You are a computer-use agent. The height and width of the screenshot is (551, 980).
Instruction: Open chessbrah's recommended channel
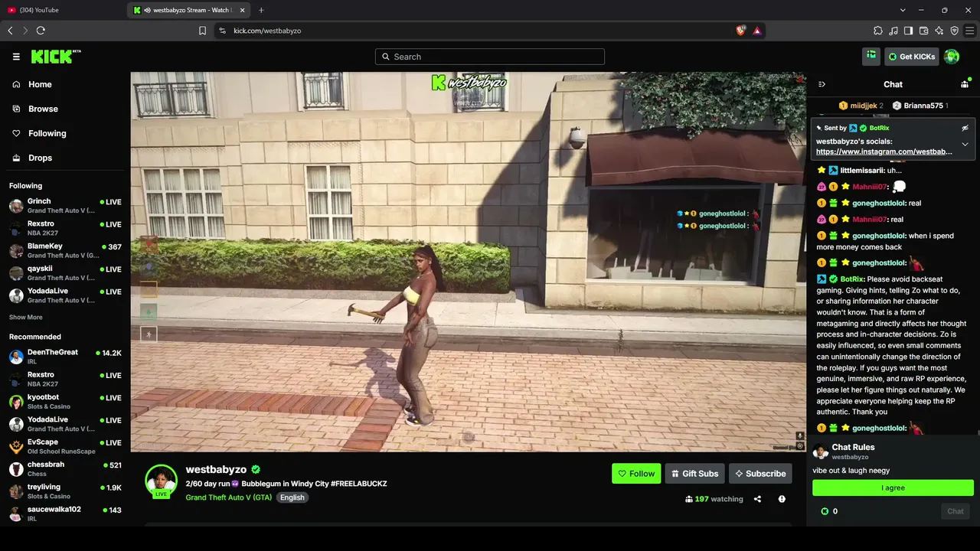(65, 469)
